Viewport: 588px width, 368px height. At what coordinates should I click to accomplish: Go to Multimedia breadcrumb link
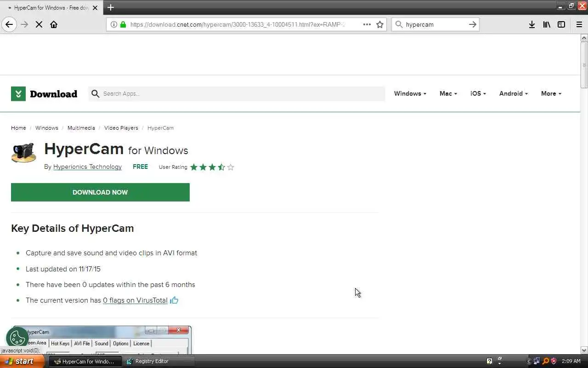click(x=81, y=128)
